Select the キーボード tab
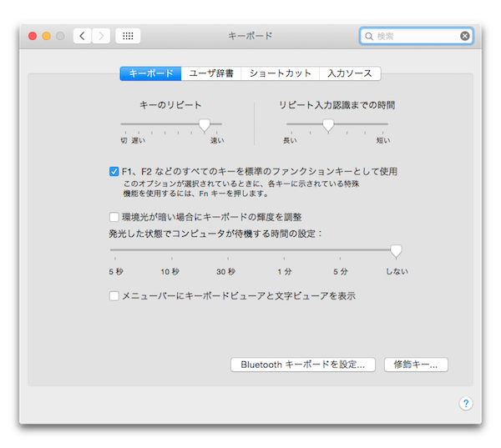Screen dimensions: 501x448 150,73
